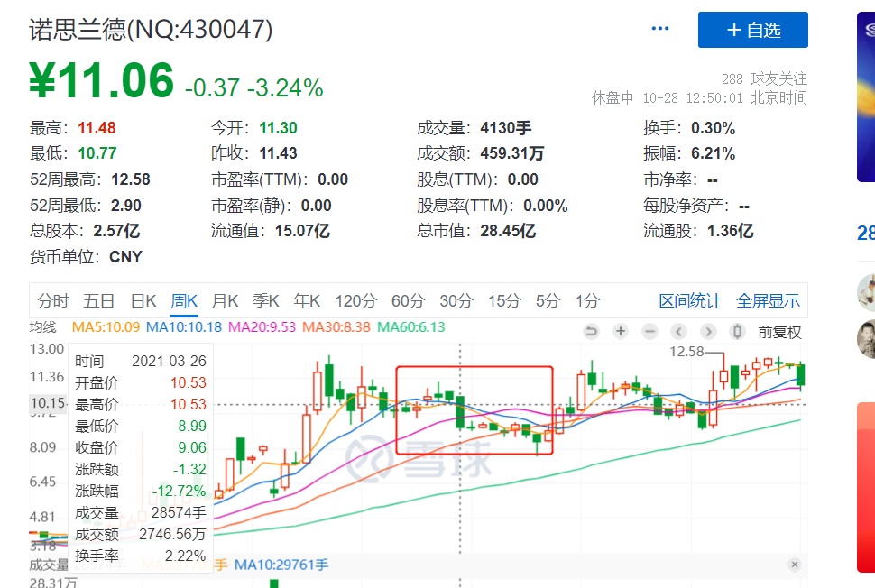Screen dimensions: 875x588
Task: Click the 今开 11.30 value
Action: (x=278, y=128)
